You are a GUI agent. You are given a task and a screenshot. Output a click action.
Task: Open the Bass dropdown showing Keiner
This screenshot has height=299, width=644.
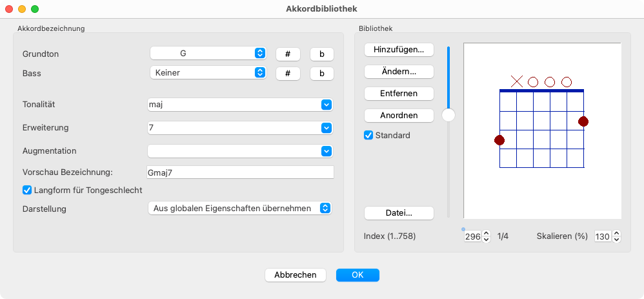[x=208, y=73]
